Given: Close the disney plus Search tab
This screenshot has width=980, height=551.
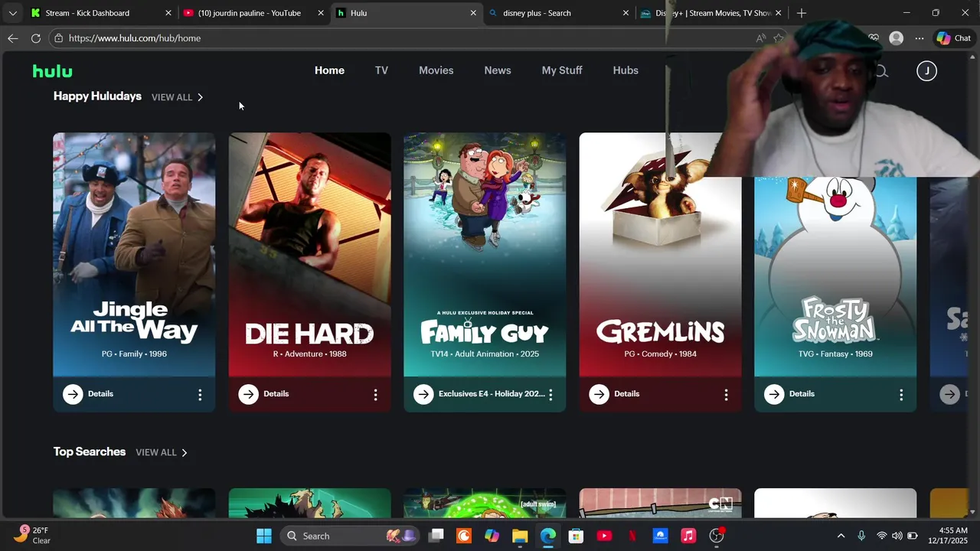Looking at the screenshot, I should [x=626, y=13].
